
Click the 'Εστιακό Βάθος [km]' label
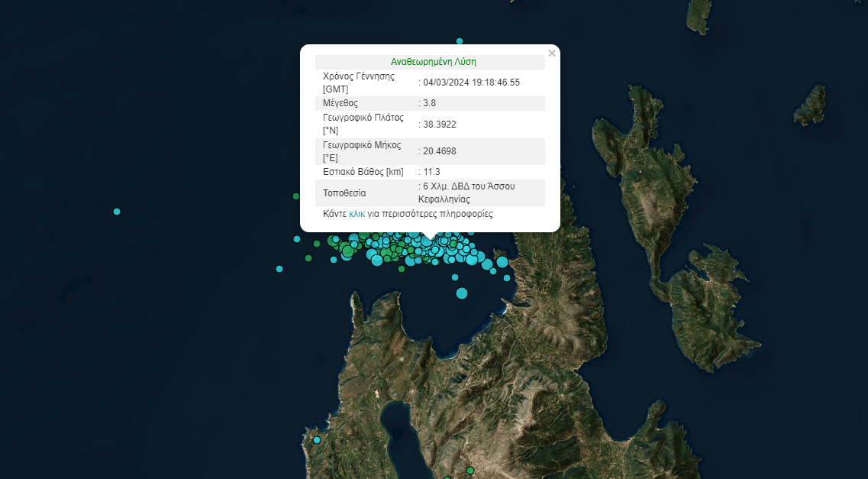(x=363, y=172)
